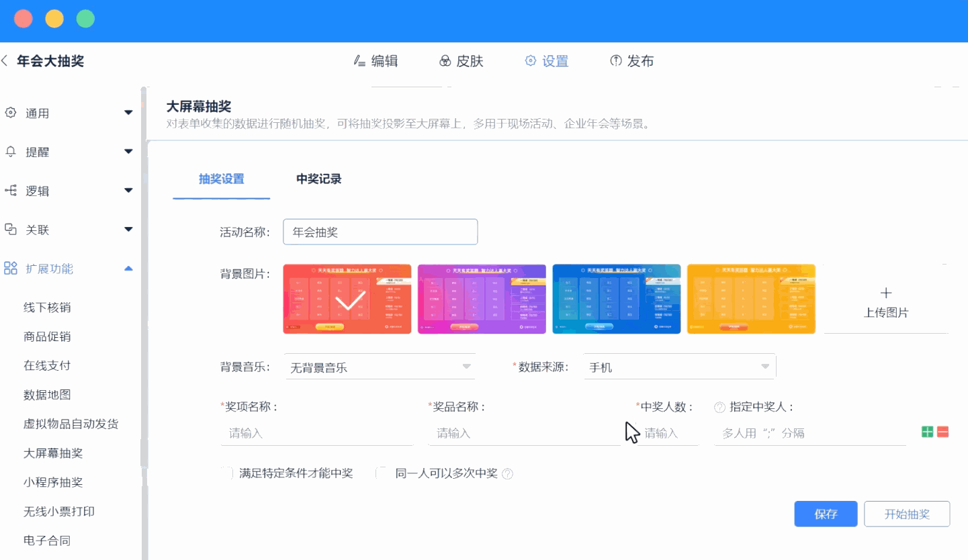
Task: Click the green add prize row icon
Action: (x=928, y=432)
